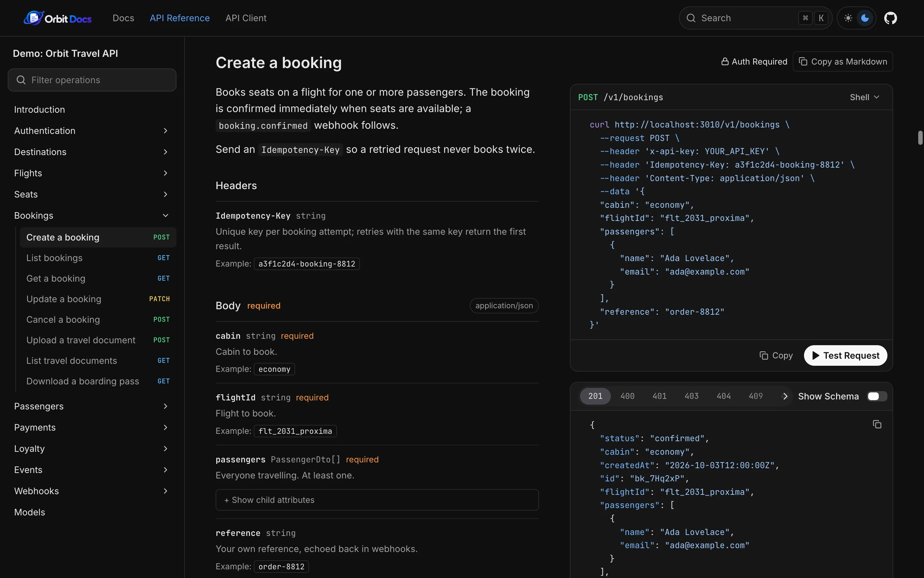Expand the Passengers section
The image size is (924, 578).
(92, 406)
